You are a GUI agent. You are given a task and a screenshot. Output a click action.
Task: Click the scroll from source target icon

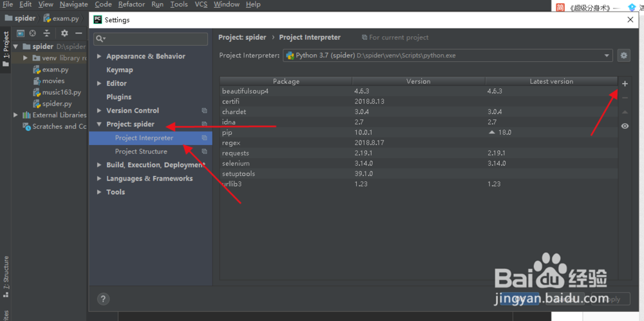pyautogui.click(x=33, y=34)
